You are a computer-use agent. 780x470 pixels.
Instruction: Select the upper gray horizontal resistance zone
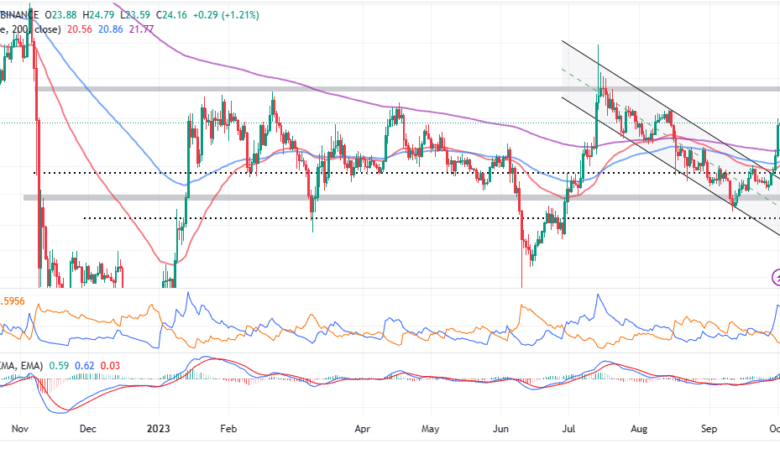300,89
